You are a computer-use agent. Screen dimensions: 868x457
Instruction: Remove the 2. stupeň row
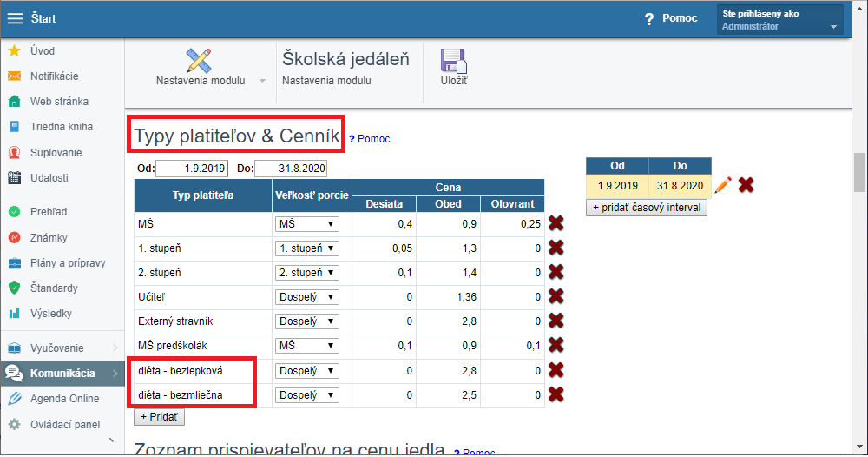tap(556, 272)
